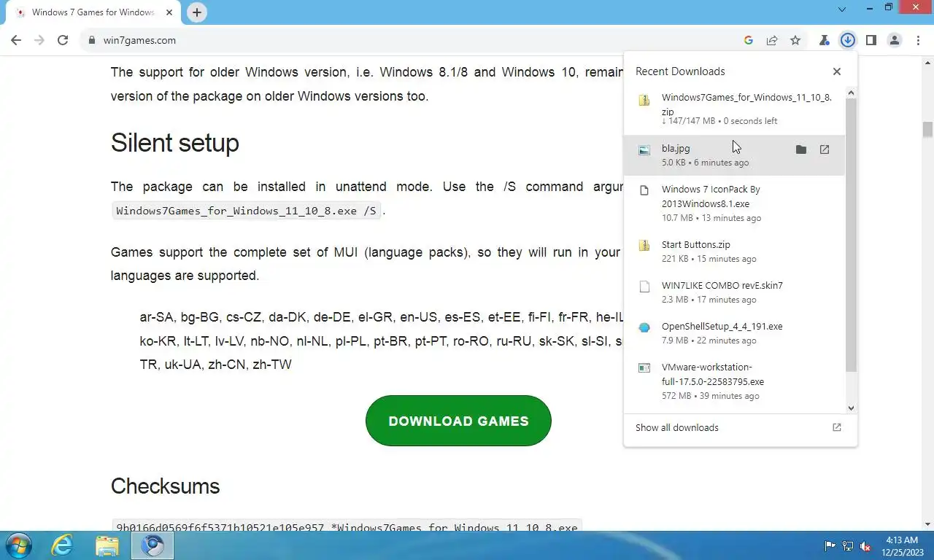Open VMware-workstation-full-17.5.0 download entry
The image size is (934, 560).
tap(734, 381)
